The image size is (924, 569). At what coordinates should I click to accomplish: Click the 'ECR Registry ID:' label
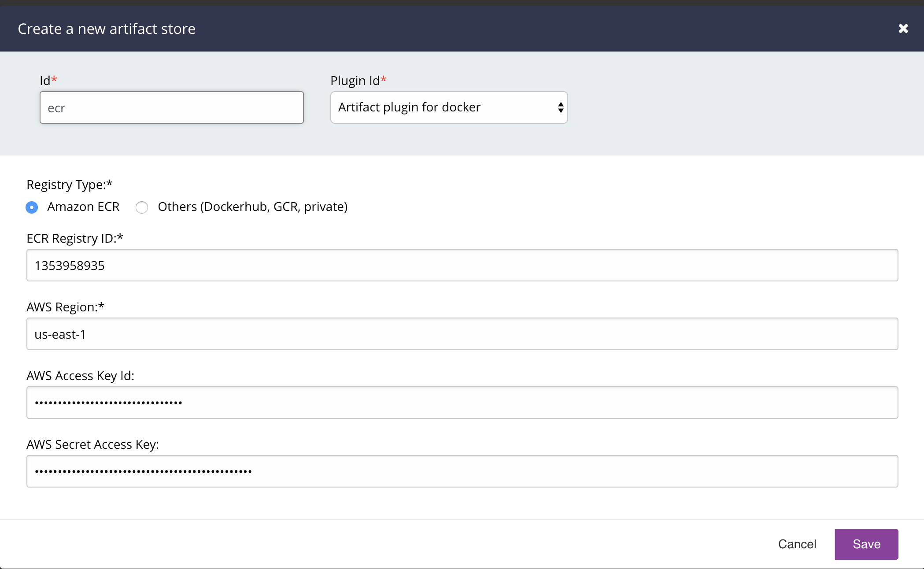[74, 238]
